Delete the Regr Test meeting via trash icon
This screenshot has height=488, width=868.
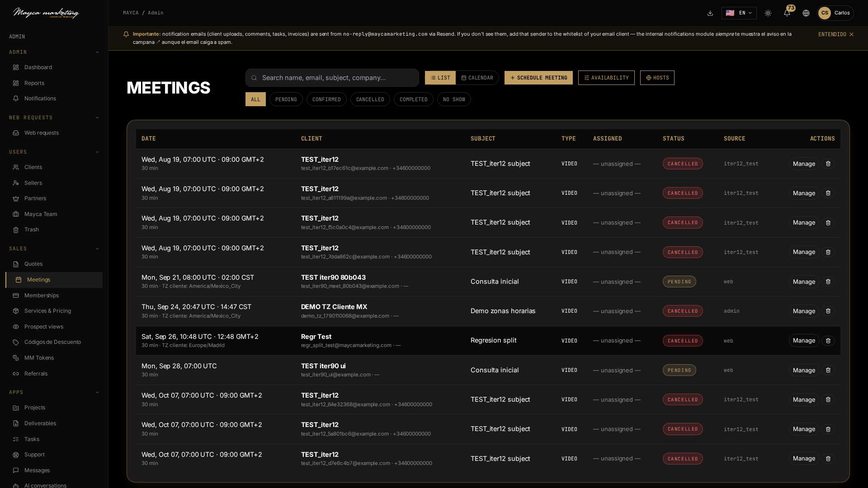828,341
